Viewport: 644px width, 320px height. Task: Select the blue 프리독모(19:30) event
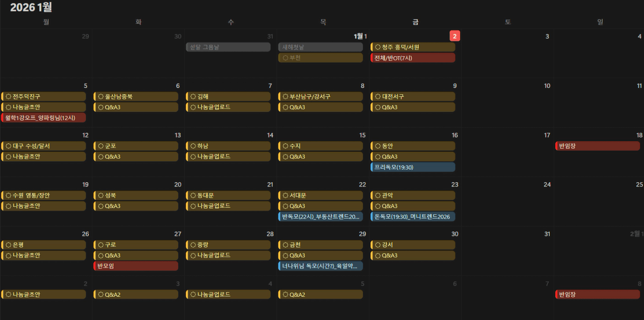(x=413, y=167)
